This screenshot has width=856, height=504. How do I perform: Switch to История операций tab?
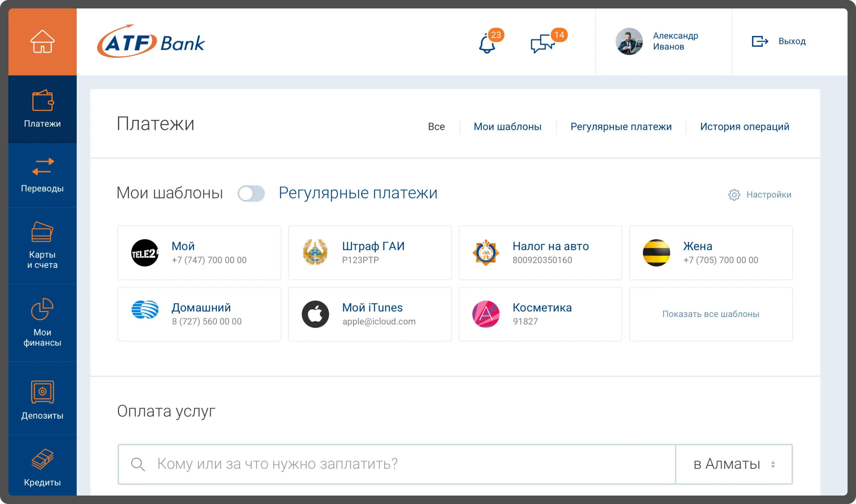point(744,127)
